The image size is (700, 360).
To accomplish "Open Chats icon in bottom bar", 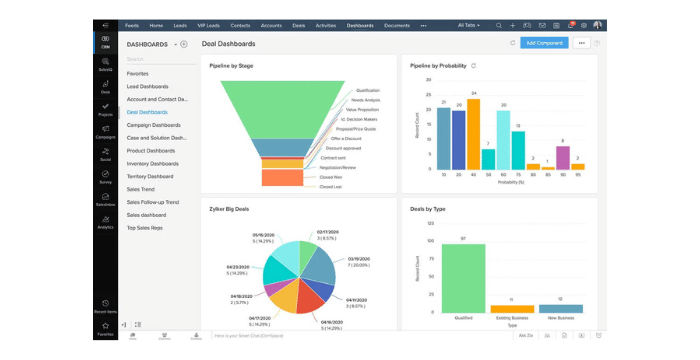I will 133,336.
